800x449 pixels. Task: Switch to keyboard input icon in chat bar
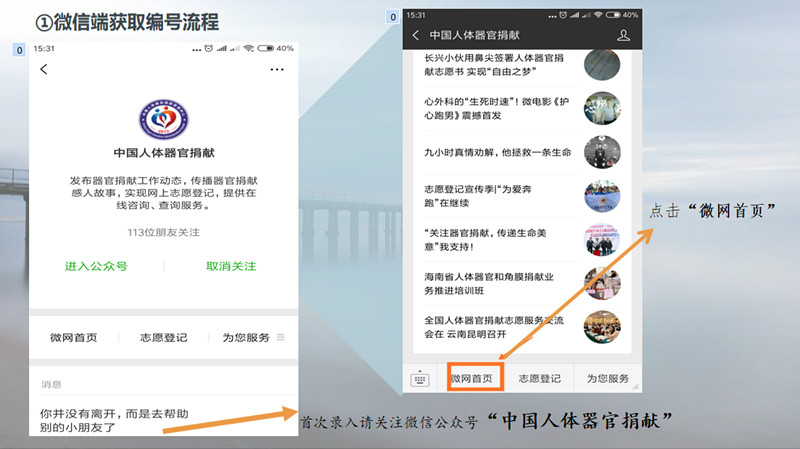(x=420, y=379)
